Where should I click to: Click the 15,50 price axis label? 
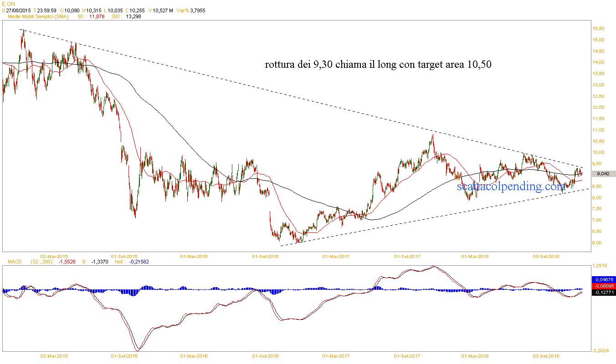tap(598, 28)
